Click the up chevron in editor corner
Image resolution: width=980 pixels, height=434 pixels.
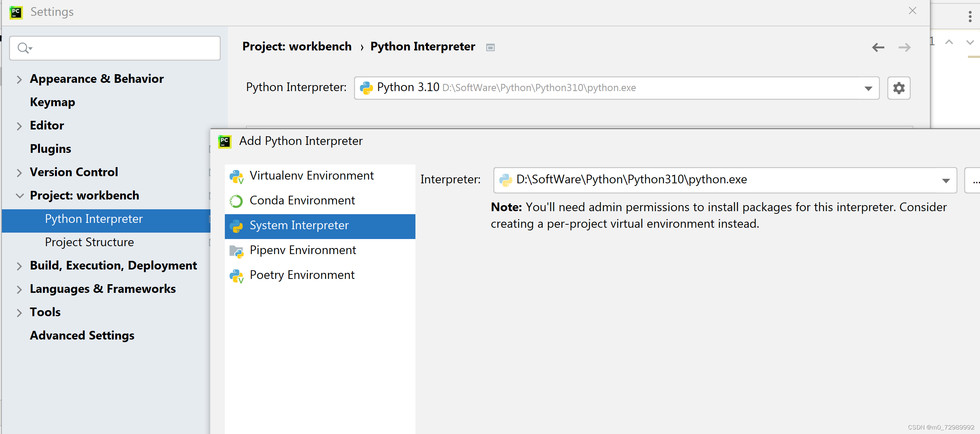coord(949,42)
